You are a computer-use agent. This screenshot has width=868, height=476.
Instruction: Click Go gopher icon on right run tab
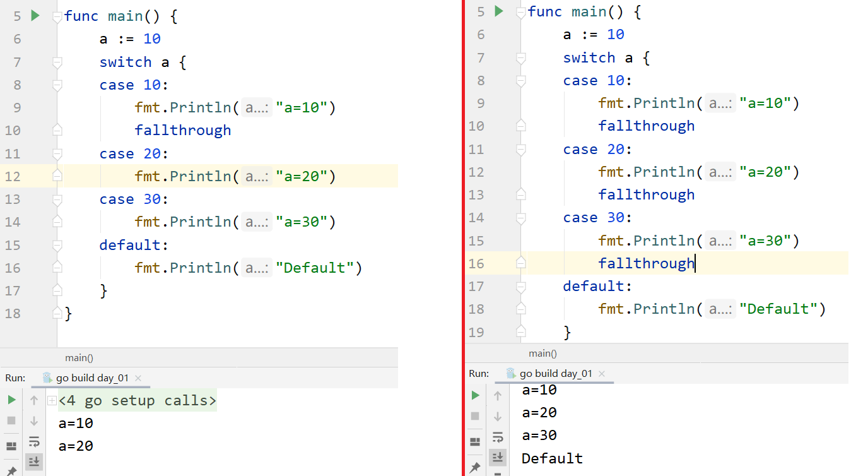tap(510, 373)
